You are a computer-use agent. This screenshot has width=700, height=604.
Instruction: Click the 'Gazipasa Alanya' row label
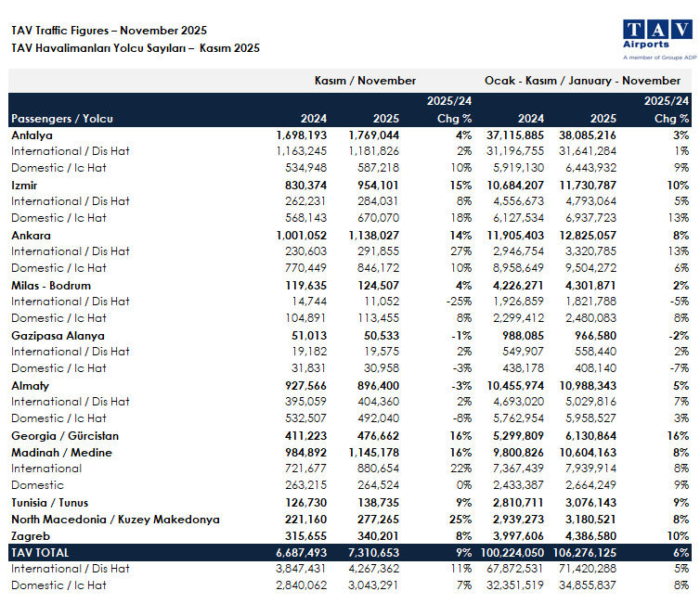tap(58, 336)
